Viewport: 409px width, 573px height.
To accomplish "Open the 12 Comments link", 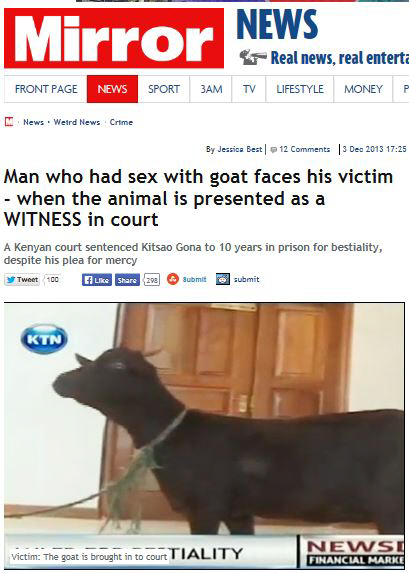I will (x=304, y=149).
